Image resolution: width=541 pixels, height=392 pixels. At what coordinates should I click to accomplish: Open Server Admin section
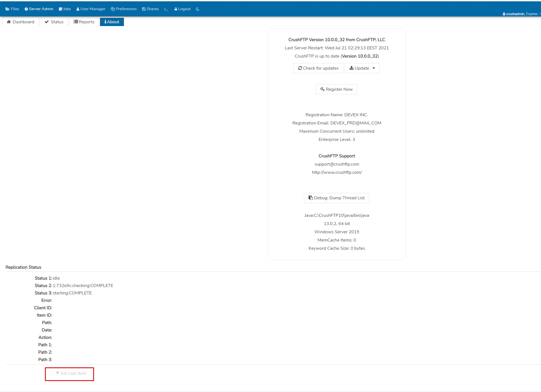(x=39, y=9)
